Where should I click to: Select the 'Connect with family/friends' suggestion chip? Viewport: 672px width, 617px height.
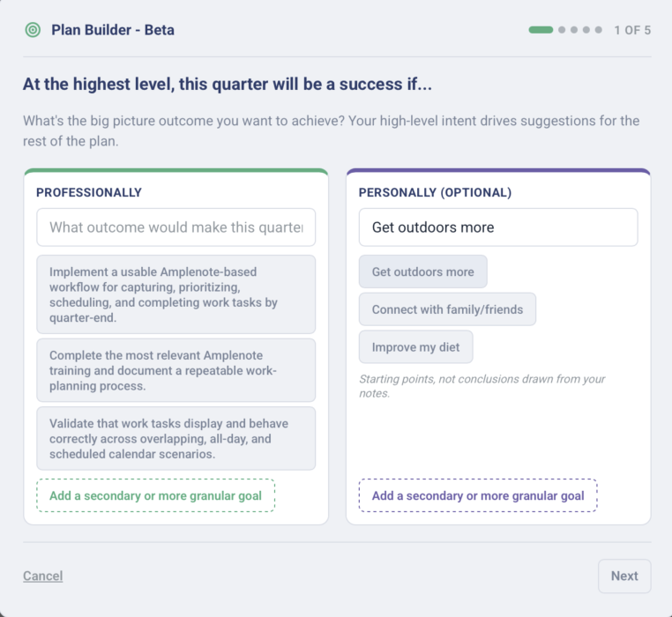(447, 309)
